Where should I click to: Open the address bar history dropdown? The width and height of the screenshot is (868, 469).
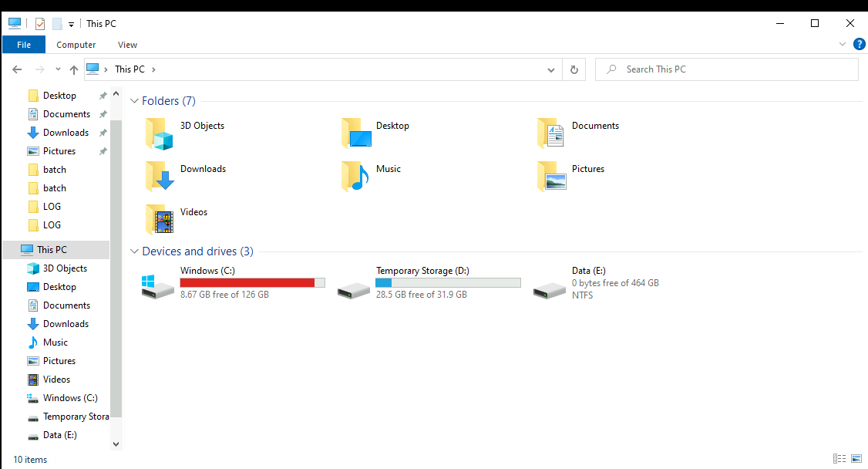click(x=551, y=69)
